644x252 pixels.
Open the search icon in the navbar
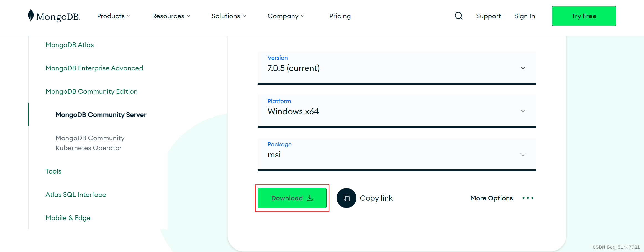pos(458,16)
